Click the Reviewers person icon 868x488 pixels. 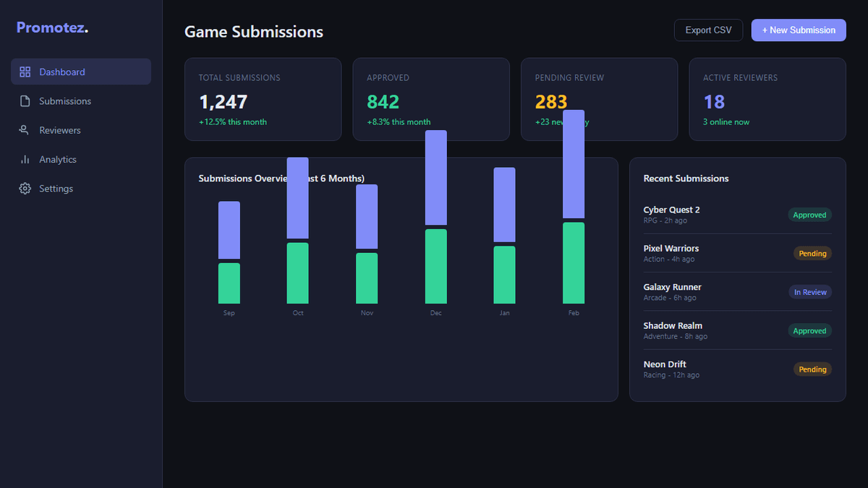(25, 130)
